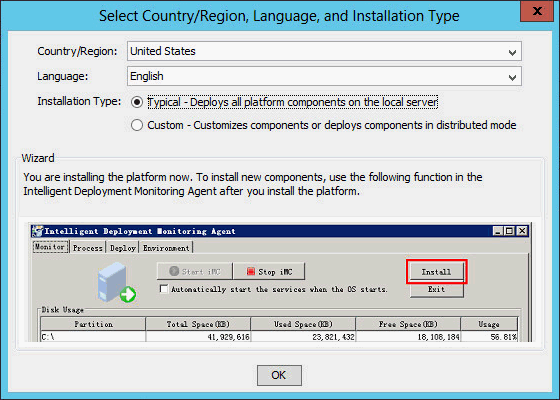Viewport: 560px width, 400px height.
Task: Click the 18,108,184 free space value
Action: [438, 337]
